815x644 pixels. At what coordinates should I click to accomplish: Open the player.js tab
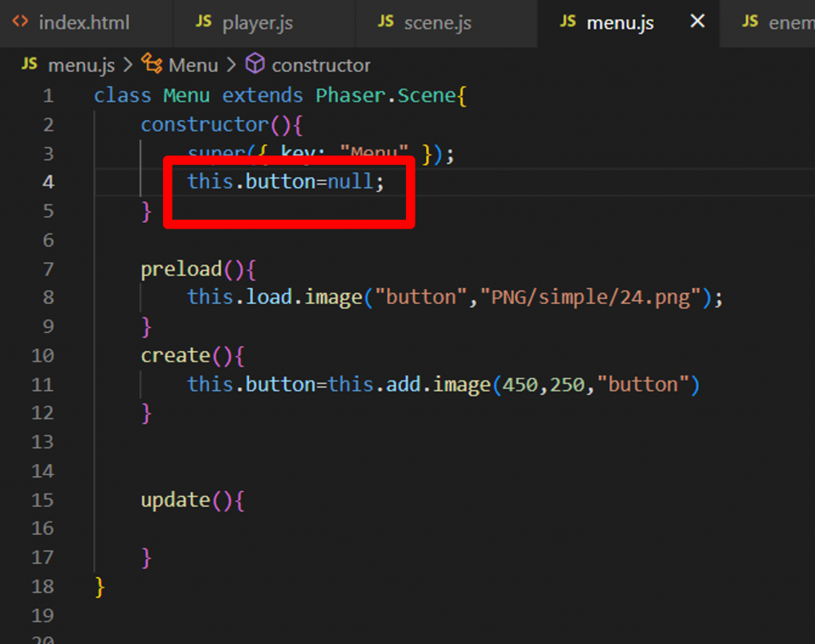pos(264,23)
